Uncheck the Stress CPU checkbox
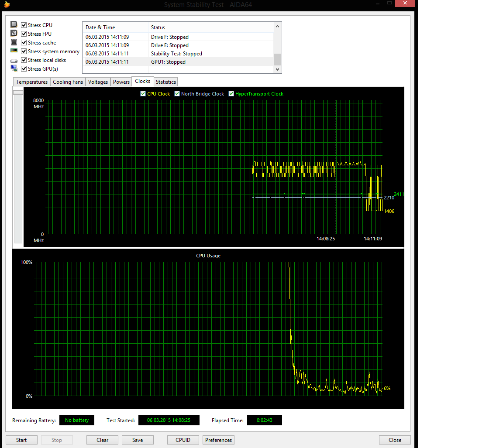Screen dimensions: 503x448 tap(24, 25)
